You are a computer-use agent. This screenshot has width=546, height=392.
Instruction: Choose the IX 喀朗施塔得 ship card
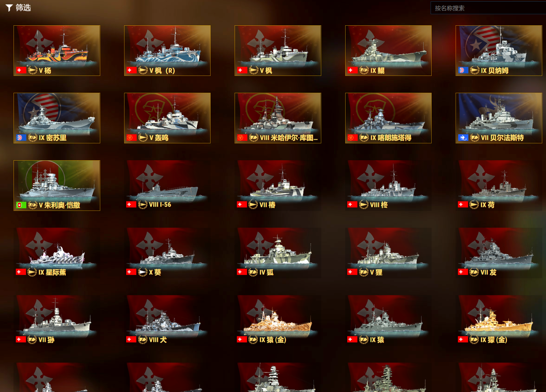coord(388,118)
